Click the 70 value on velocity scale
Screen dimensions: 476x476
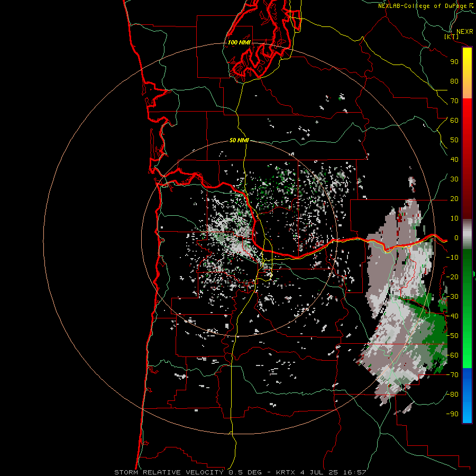coord(454,101)
